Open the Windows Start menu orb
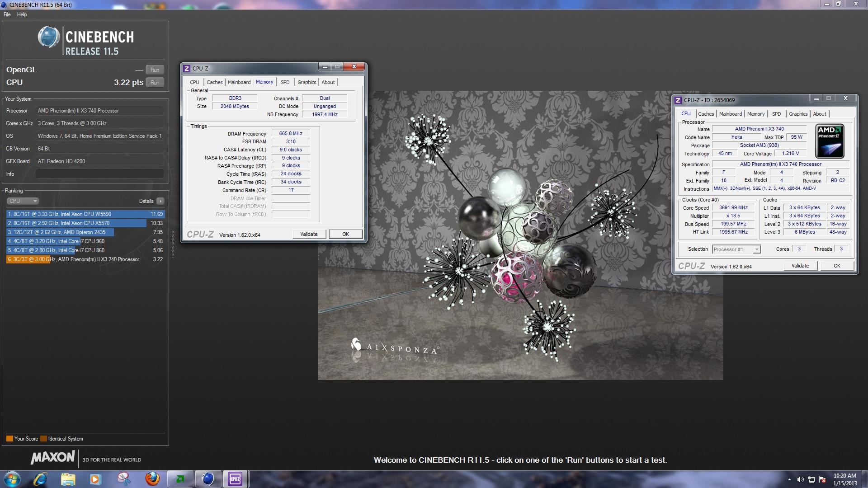The image size is (868, 488). [12, 479]
